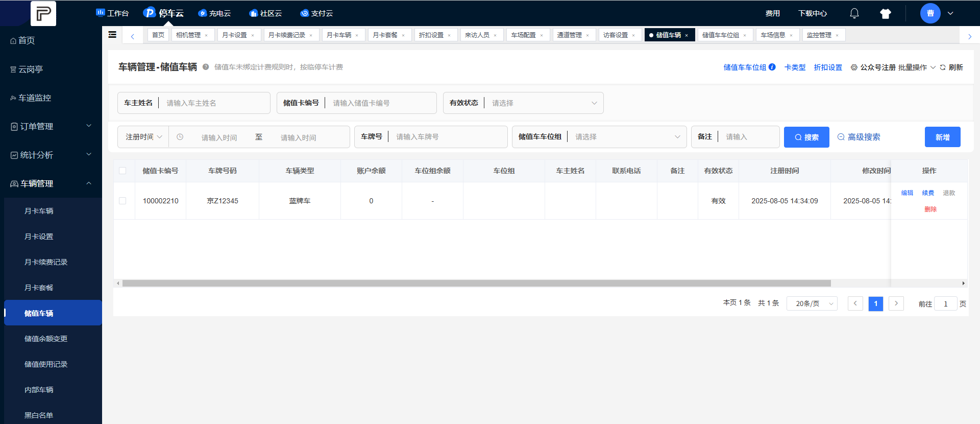This screenshot has width=980, height=424.
Task: Click 编辑 for the 京Z12345 row
Action: click(x=907, y=193)
